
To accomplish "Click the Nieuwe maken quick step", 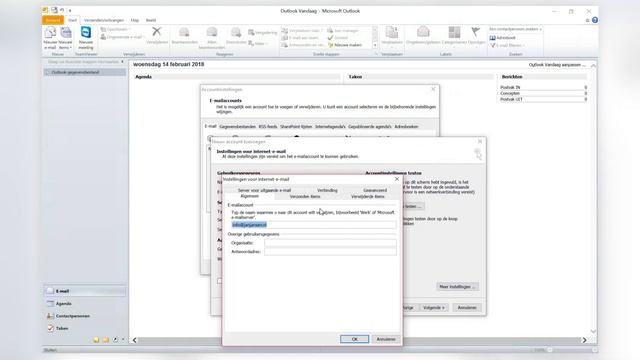I will pos(345,45).
